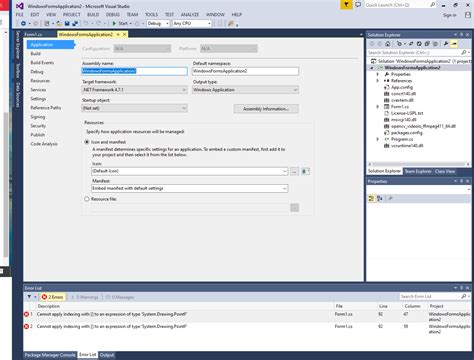Open the feedback speech bubble icon
Viewport: 474px width, 360px height.
[x=358, y=5]
